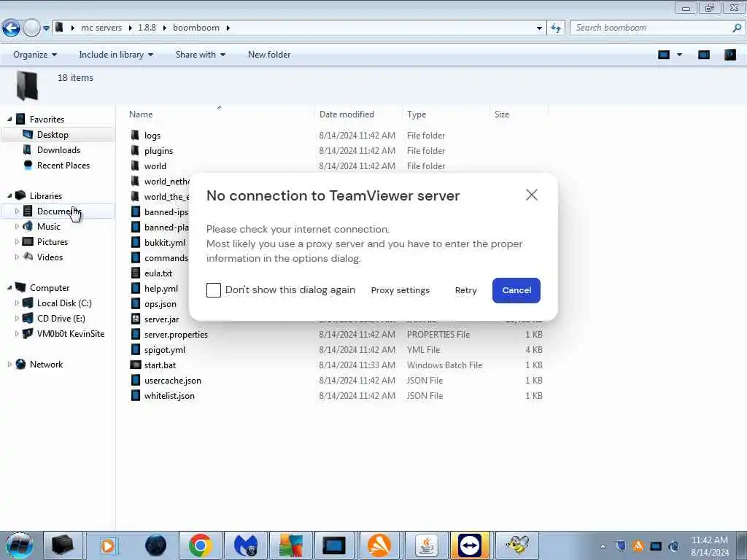747x560 pixels.
Task: Change the view using the views icon
Action: pyautogui.click(x=664, y=55)
